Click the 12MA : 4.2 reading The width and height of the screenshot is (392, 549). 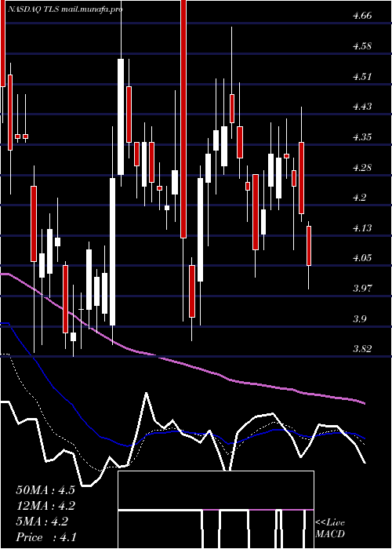[45, 506]
